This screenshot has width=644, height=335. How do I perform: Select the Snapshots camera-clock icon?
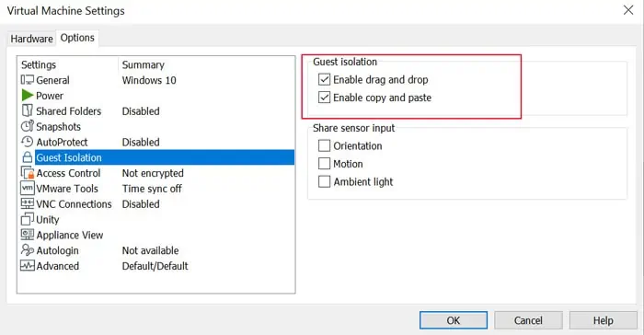pyautogui.click(x=27, y=126)
